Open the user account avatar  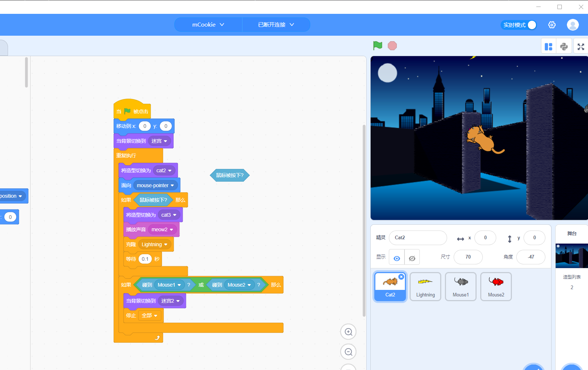click(x=572, y=25)
